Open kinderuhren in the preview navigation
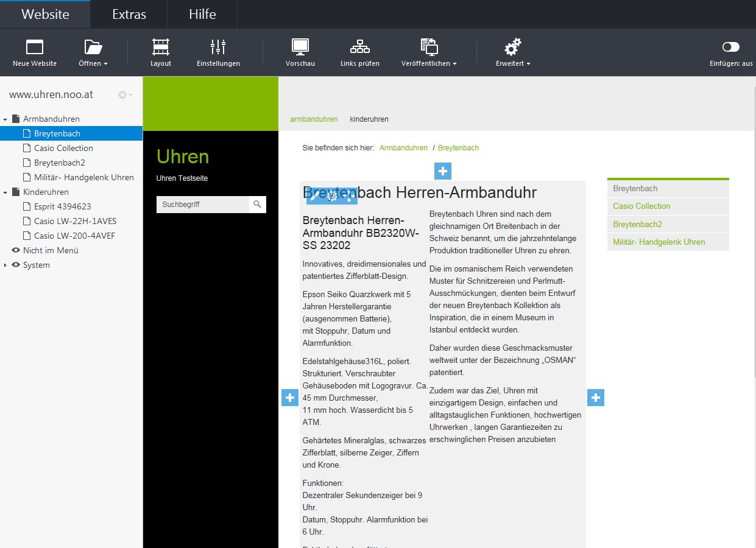The height and width of the screenshot is (548, 756). pos(369,119)
